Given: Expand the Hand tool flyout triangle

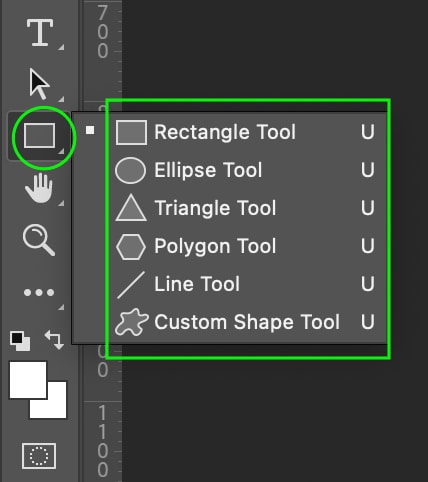Looking at the screenshot, I should (x=61, y=203).
